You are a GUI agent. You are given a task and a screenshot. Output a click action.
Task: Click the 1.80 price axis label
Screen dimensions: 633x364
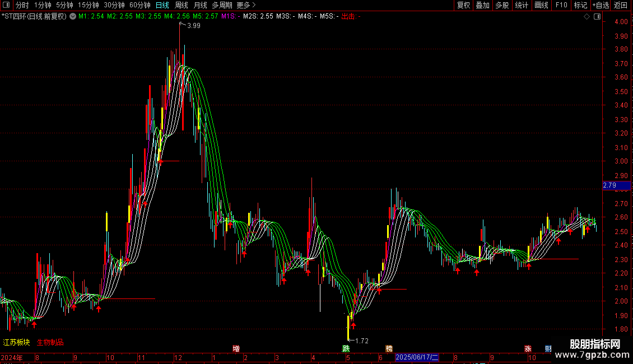621,329
